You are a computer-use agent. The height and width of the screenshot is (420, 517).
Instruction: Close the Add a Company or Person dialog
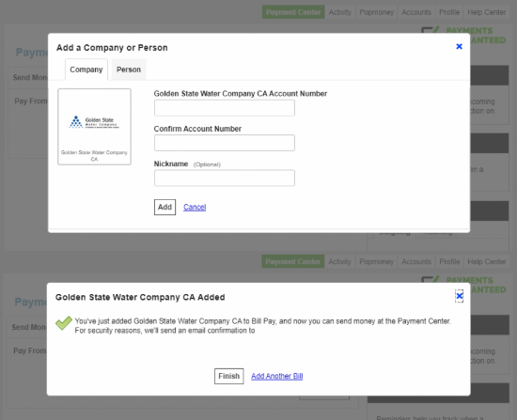tap(459, 46)
